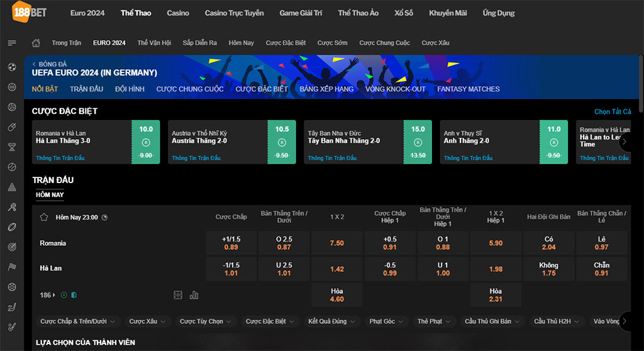
Task: Open Cược Sớm in sub navigation
Action: (332, 43)
